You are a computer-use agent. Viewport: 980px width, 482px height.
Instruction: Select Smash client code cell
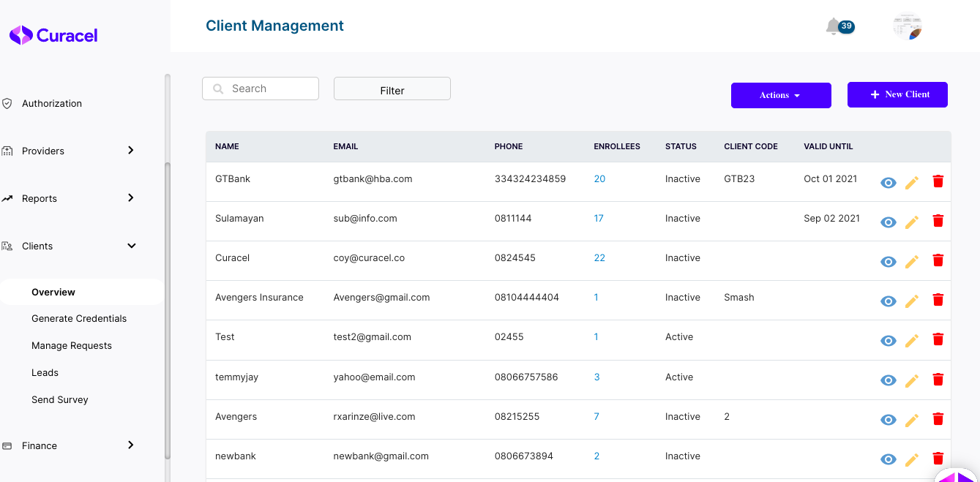coord(739,297)
